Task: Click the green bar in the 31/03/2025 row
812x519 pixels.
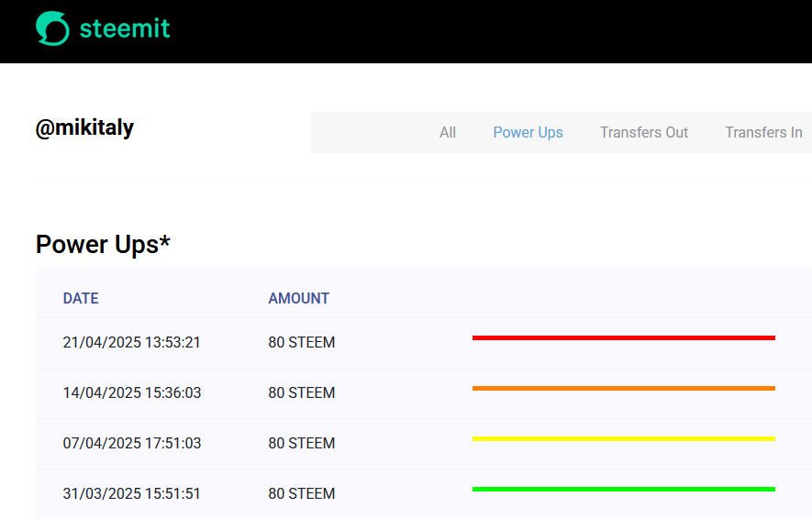Action: point(624,489)
